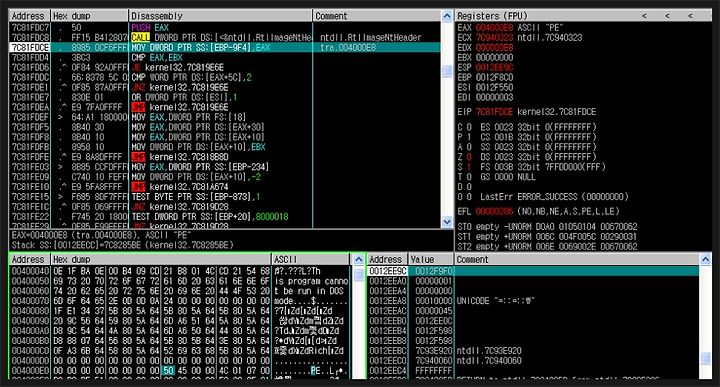This screenshot has width=720, height=387.
Task: Select the highlighted byte 50 in dump
Action: pyautogui.click(x=168, y=370)
